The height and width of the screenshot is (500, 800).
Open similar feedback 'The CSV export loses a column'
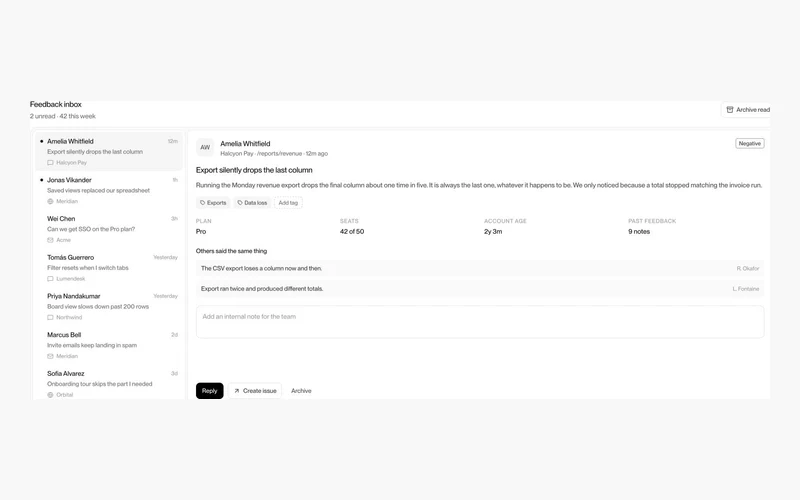pos(480,268)
